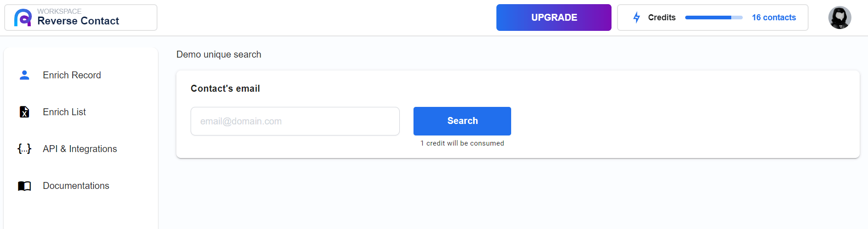The width and height of the screenshot is (868, 229).
Task: Click the lightning bolt credits icon
Action: click(x=637, y=18)
